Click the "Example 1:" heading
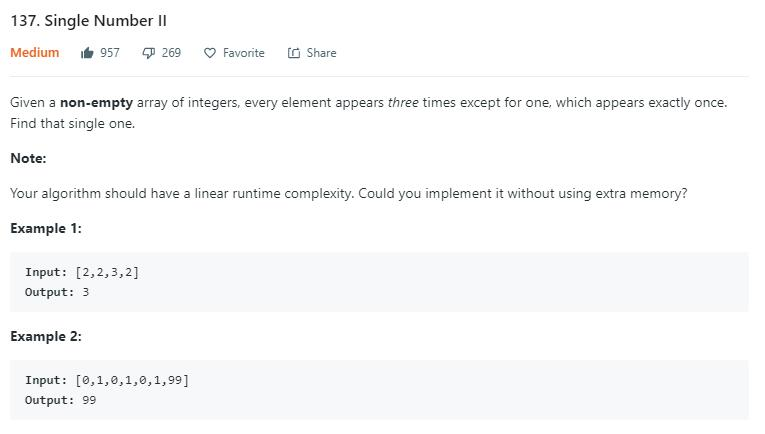 coord(46,228)
